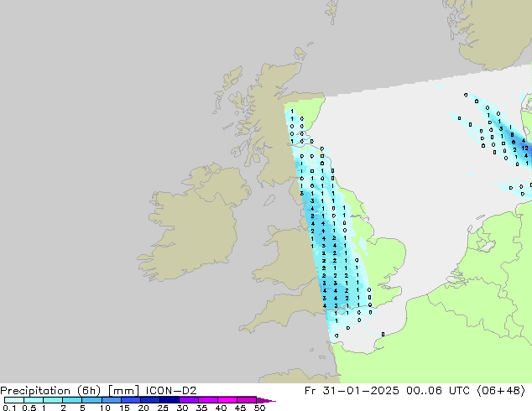The image size is (532, 411).
Task: Click the 45–50 mm legend color box
Action: tap(247, 400)
